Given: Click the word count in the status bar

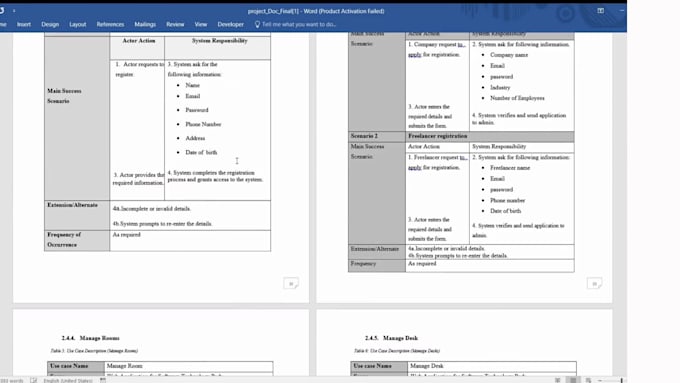Looking at the screenshot, I should 12,380.
